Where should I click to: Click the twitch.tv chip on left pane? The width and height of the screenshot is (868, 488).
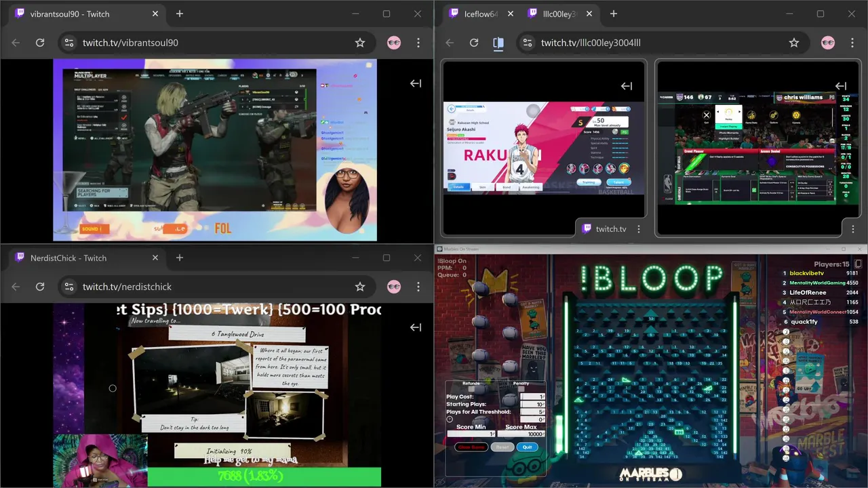tap(604, 229)
